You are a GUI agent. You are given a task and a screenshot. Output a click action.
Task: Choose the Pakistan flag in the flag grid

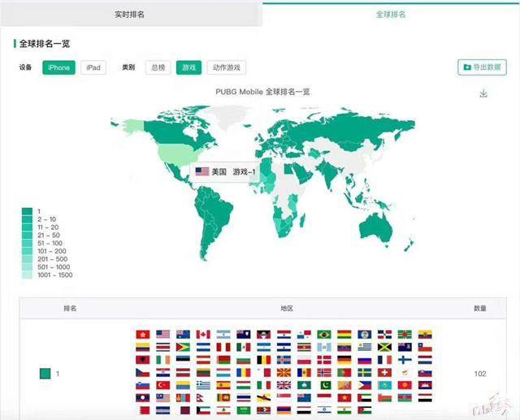[324, 385]
